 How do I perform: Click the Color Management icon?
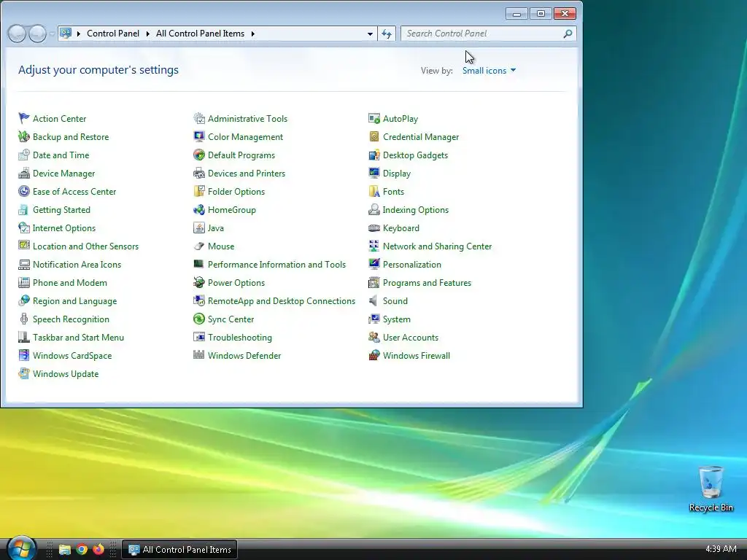(199, 136)
